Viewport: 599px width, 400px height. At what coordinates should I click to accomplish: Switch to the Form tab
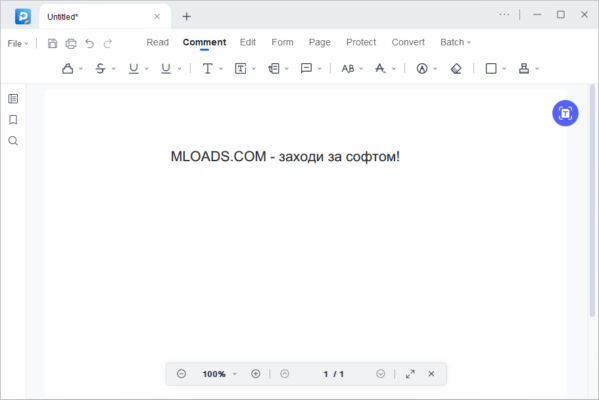tap(282, 42)
